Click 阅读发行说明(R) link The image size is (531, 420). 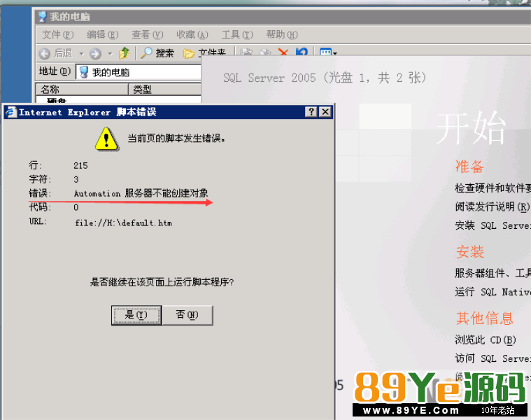pos(492,206)
